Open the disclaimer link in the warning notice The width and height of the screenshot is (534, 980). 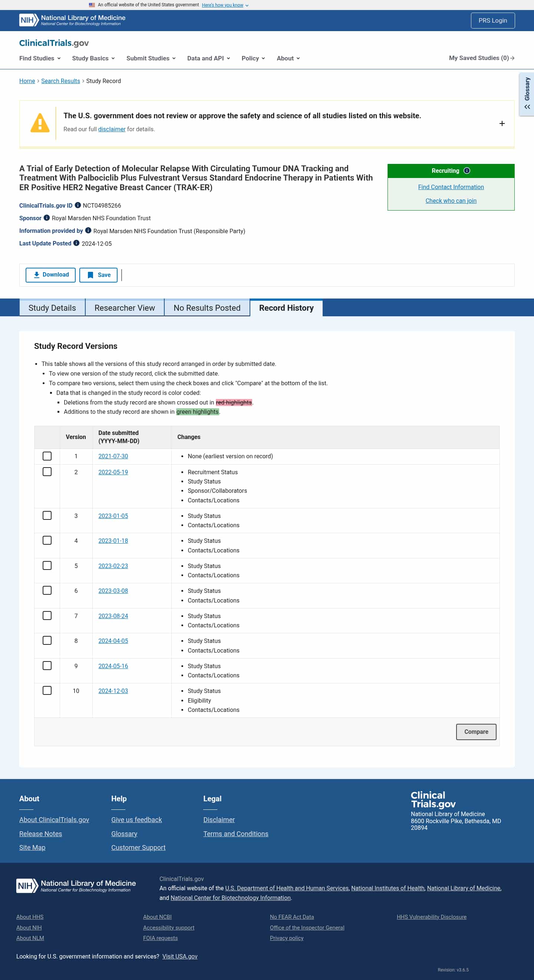(x=112, y=129)
